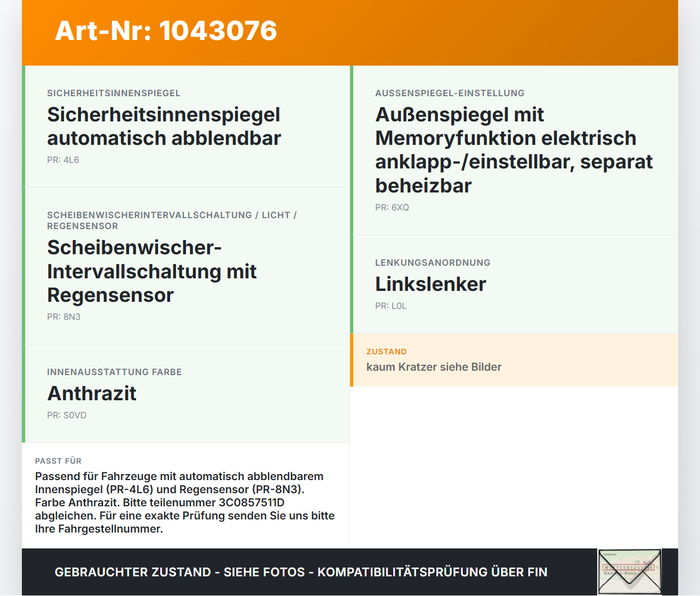Click 'kaum Kratzer siehe Bilder' text

pyautogui.click(x=434, y=367)
